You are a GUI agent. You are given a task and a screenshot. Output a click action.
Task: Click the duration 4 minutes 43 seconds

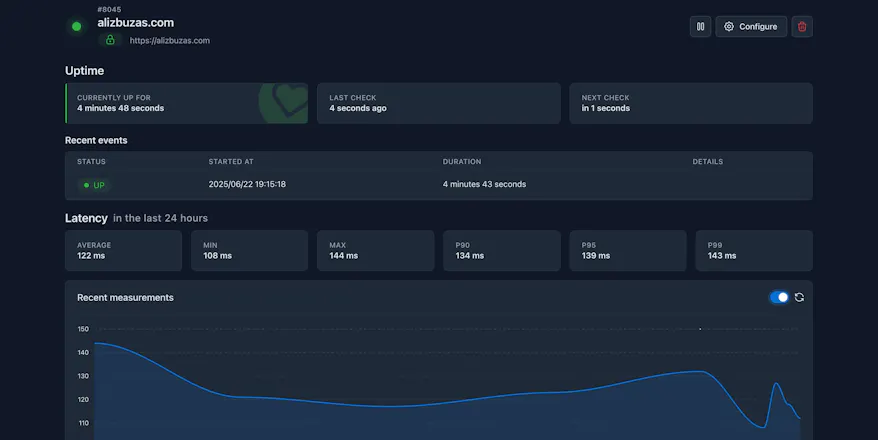(x=484, y=184)
